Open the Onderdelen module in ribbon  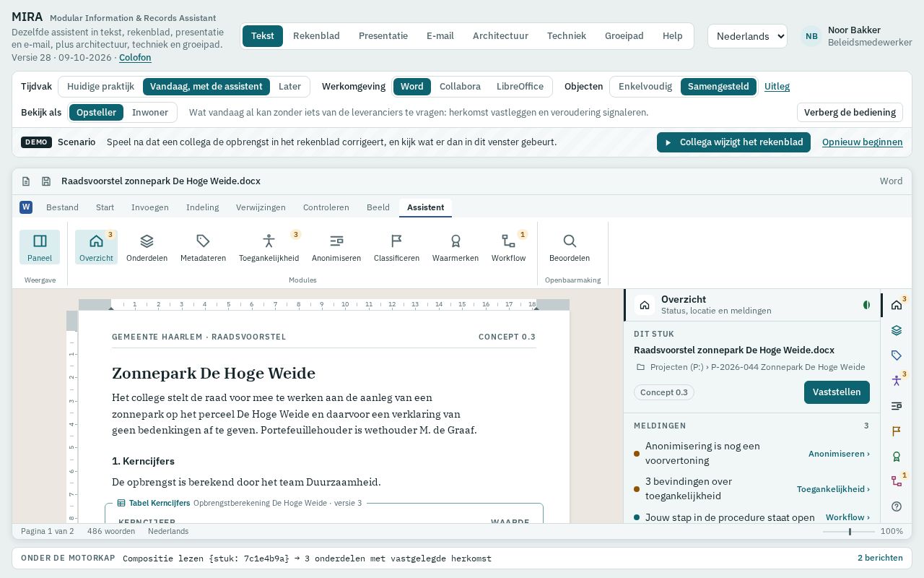147,247
